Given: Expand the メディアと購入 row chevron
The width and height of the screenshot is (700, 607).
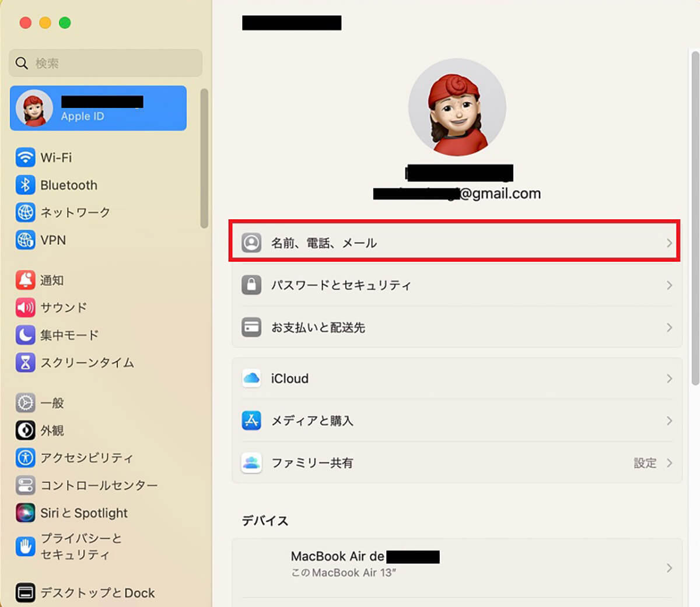Looking at the screenshot, I should [669, 420].
